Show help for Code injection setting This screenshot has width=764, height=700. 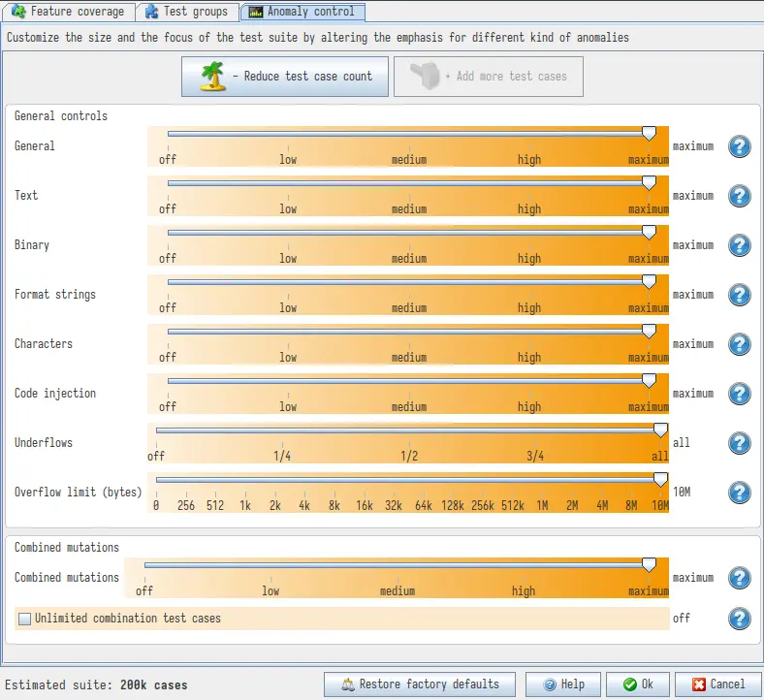tap(739, 395)
